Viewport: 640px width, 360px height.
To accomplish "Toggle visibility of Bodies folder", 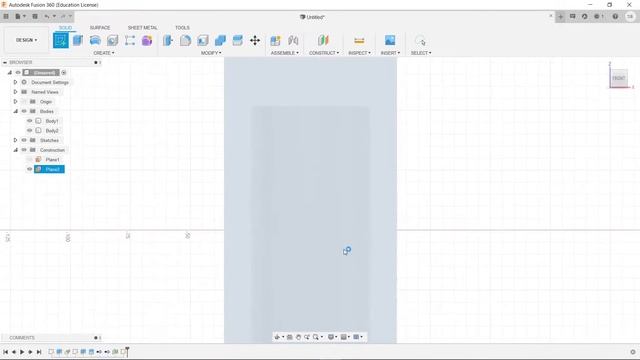I will click(x=24, y=111).
